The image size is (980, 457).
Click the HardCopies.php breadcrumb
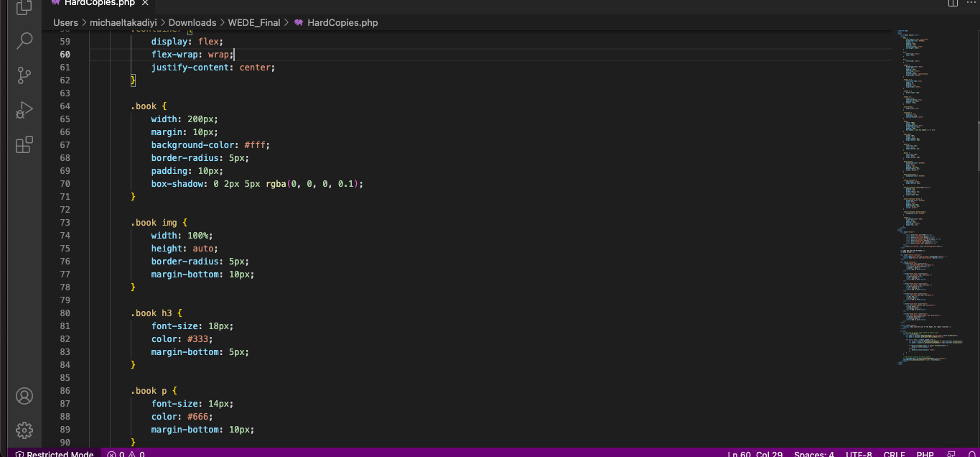(x=342, y=22)
